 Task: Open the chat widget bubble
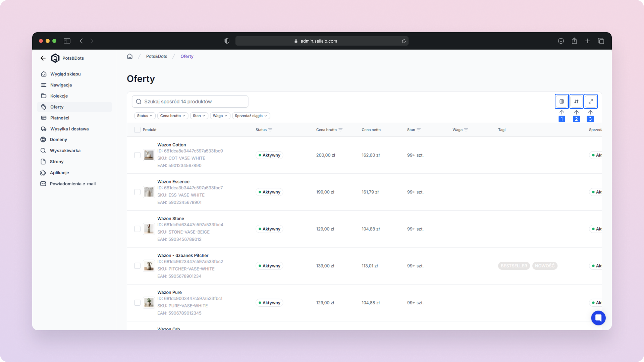click(598, 318)
